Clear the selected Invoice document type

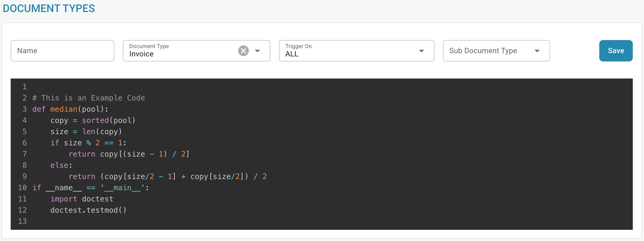(243, 51)
